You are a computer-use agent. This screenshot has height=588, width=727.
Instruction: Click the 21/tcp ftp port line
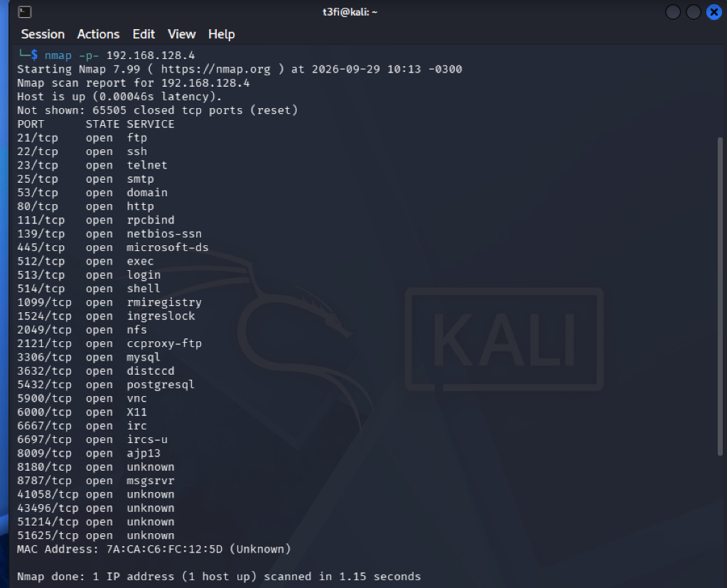pos(82,138)
